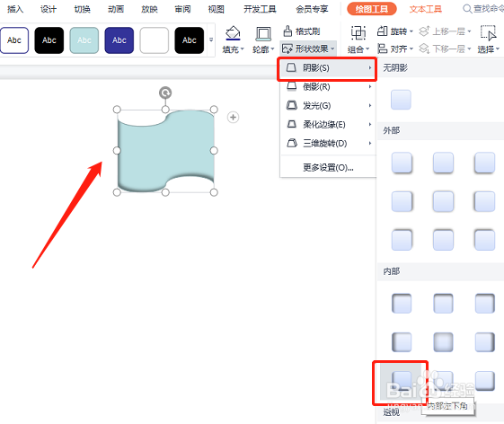Apply light teal Abc shape style
Viewport: 504px width, 424px height.
click(84, 40)
